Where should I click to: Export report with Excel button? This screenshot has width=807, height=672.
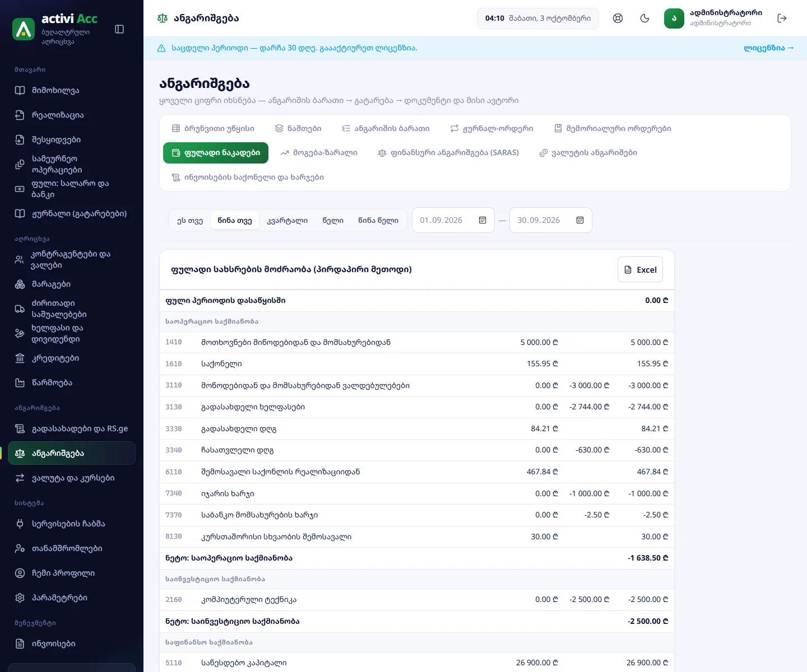(x=641, y=269)
